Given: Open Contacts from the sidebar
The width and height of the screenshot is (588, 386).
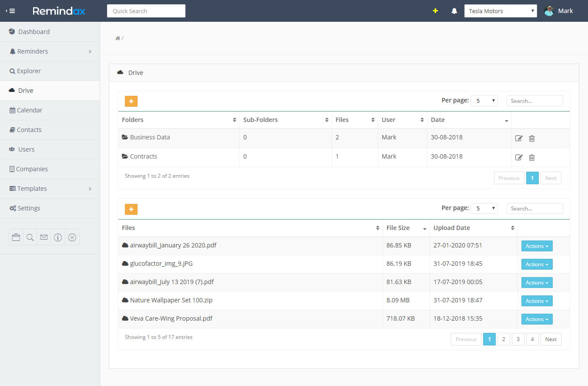Looking at the screenshot, I should click(x=50, y=130).
